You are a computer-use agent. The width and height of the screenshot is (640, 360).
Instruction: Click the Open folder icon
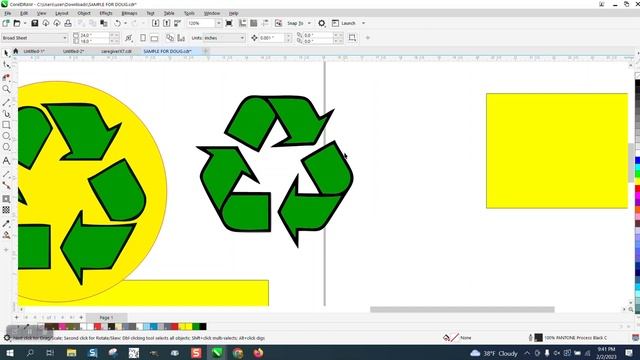(x=17, y=23)
